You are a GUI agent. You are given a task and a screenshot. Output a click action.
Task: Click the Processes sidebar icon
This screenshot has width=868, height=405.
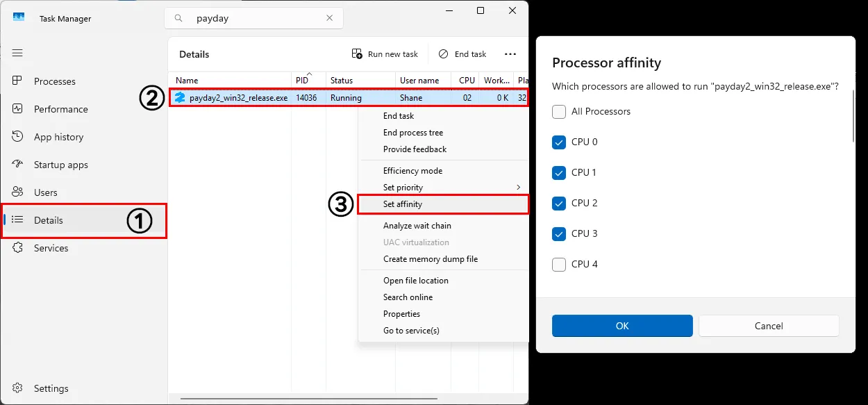tap(18, 81)
